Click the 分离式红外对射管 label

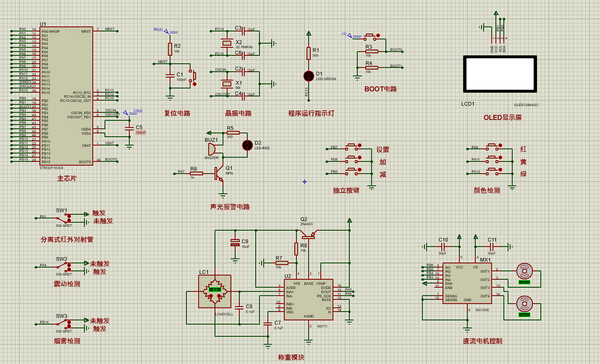(67, 239)
